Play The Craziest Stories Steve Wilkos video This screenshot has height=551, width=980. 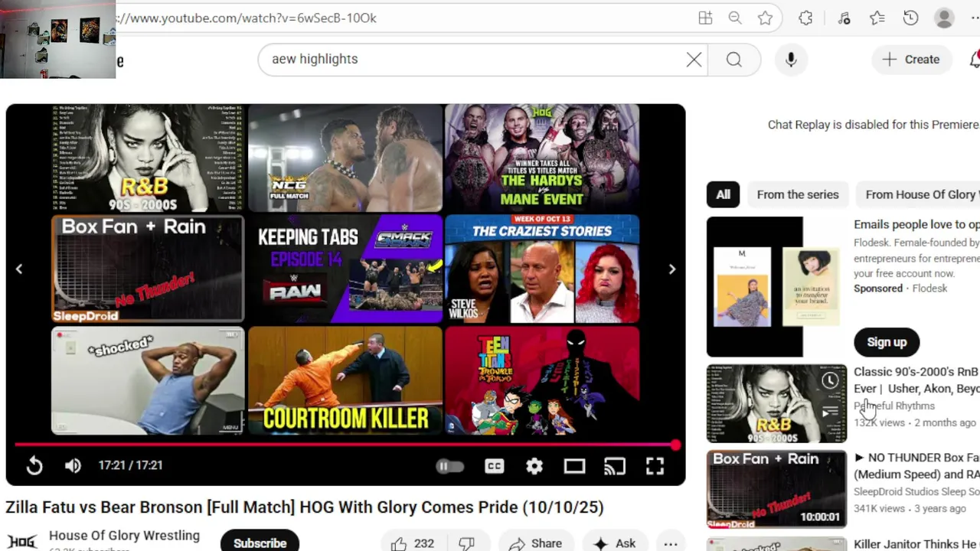coord(542,269)
